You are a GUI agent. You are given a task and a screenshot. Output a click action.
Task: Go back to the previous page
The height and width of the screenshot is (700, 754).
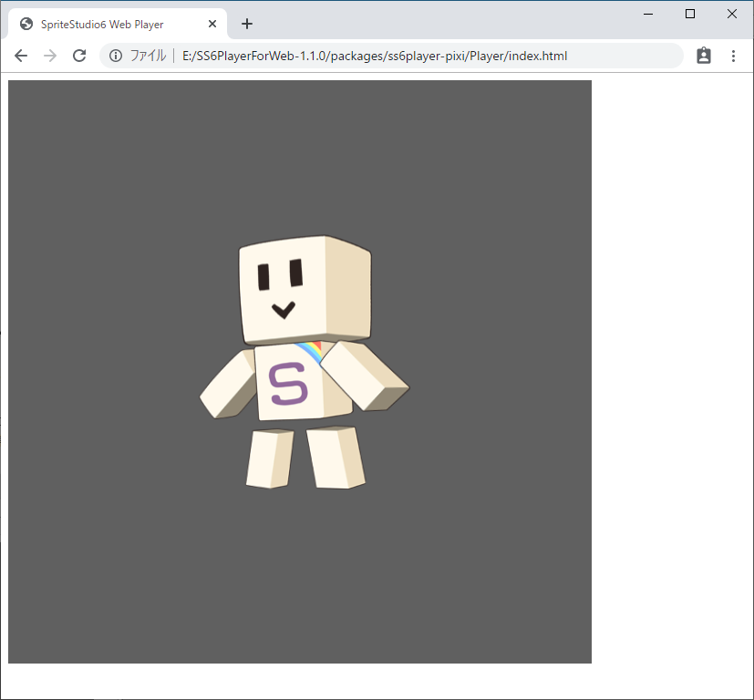(21, 56)
